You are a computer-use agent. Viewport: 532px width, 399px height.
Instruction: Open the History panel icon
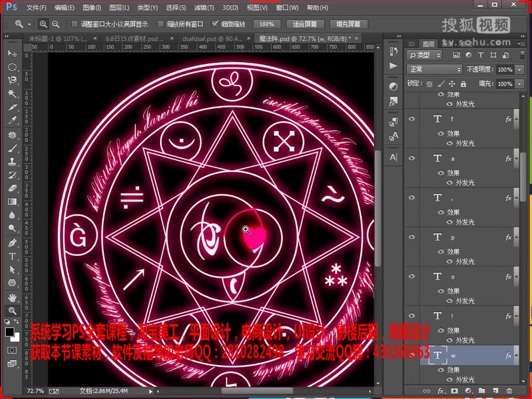(x=393, y=51)
